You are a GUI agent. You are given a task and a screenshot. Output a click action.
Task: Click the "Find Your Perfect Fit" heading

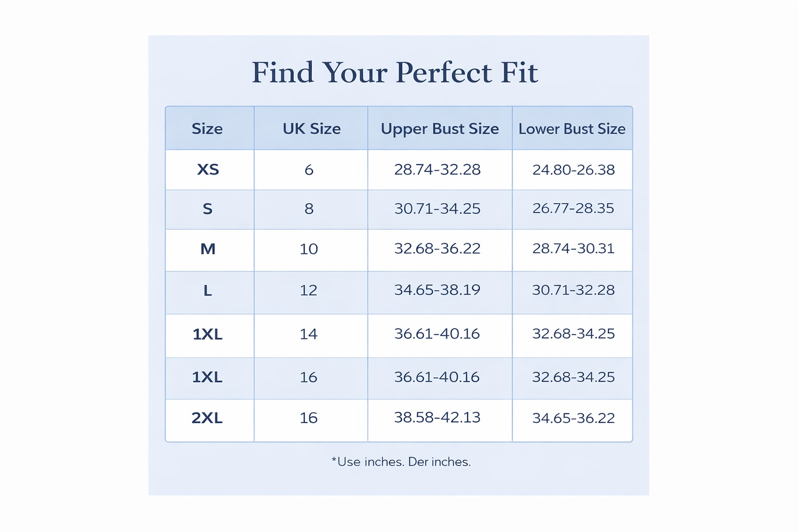pyautogui.click(x=394, y=72)
